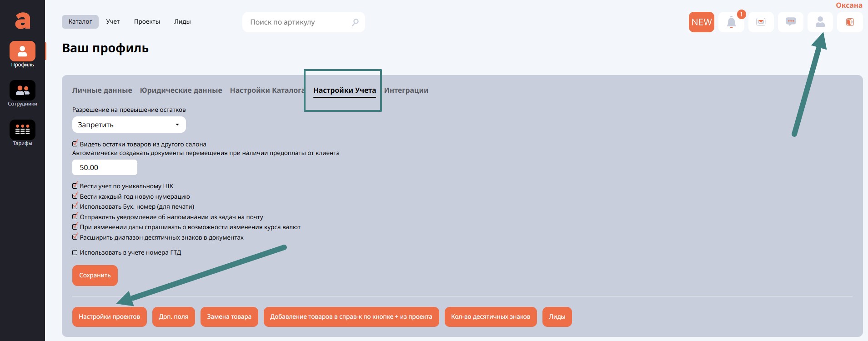This screenshot has height=341, width=868.
Task: Enable 'Использовать в учете номера ГТД' checkbox
Action: coord(75,253)
